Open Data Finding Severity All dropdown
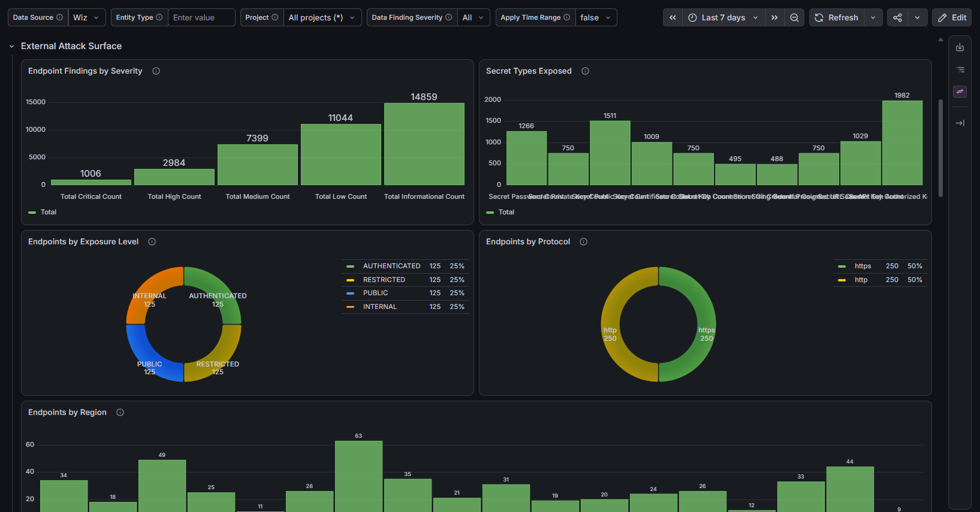Image resolution: width=980 pixels, height=512 pixels. tap(474, 17)
